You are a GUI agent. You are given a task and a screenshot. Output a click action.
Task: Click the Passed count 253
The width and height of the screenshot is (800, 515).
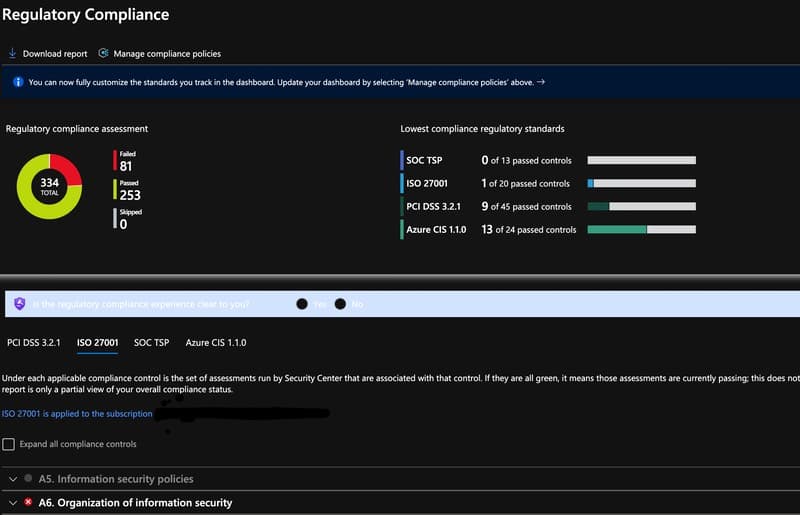tap(130, 195)
